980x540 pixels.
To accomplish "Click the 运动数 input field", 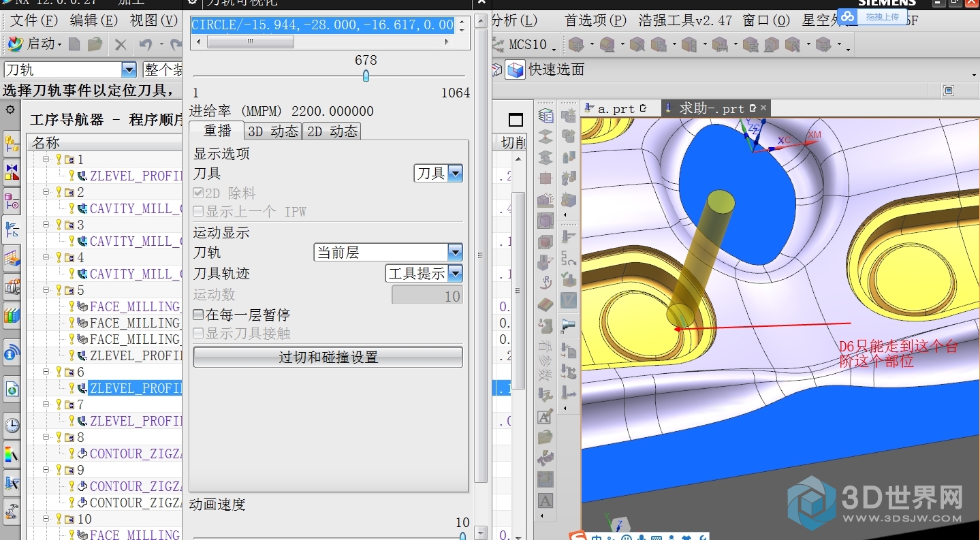I will point(427,296).
